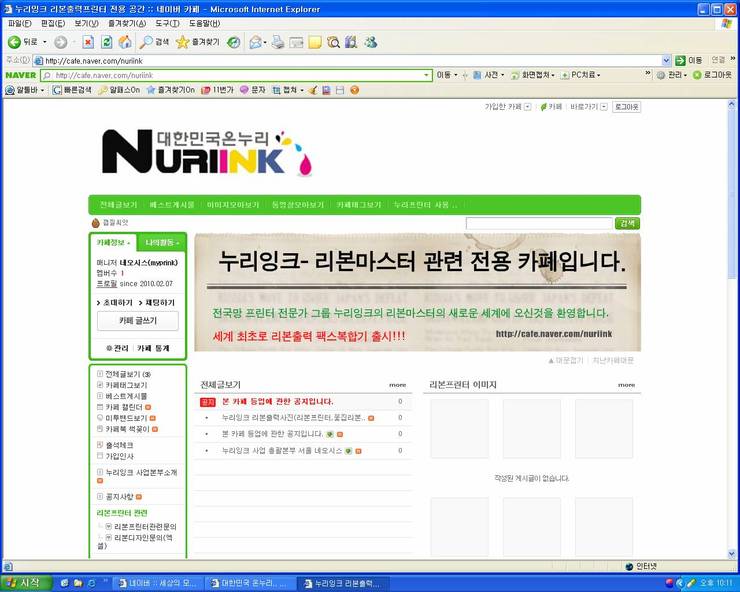The width and height of the screenshot is (740, 592).
Task: Click the green 검색 cafe search button
Action: tap(628, 223)
